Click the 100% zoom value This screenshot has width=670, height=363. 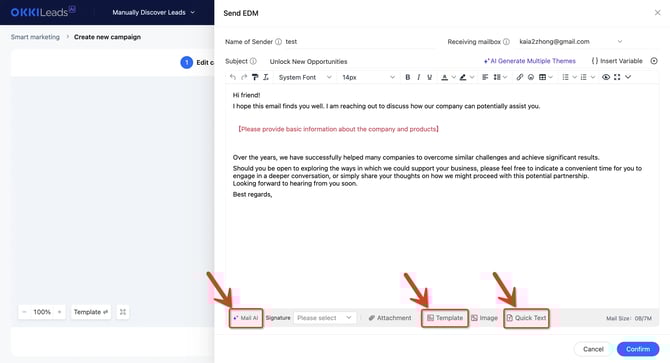[x=42, y=312]
